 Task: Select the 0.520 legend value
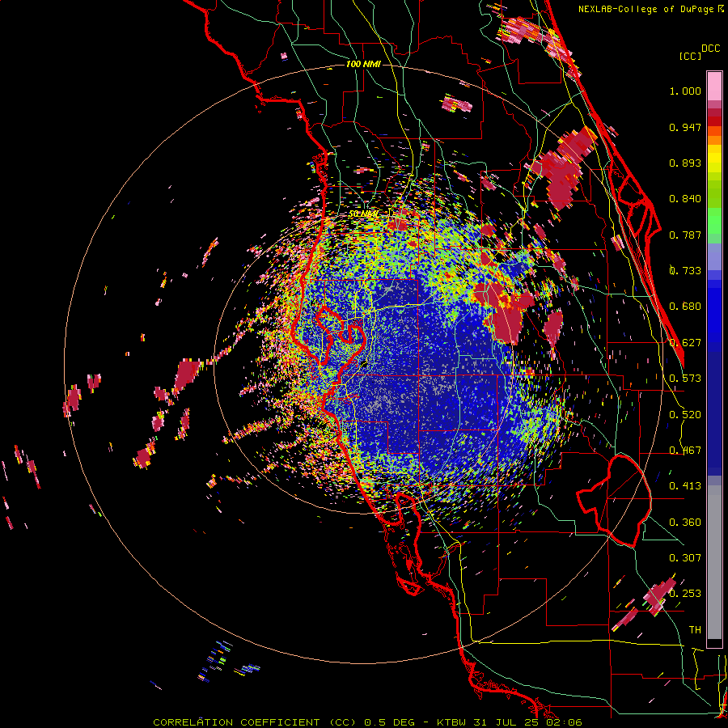(x=685, y=415)
